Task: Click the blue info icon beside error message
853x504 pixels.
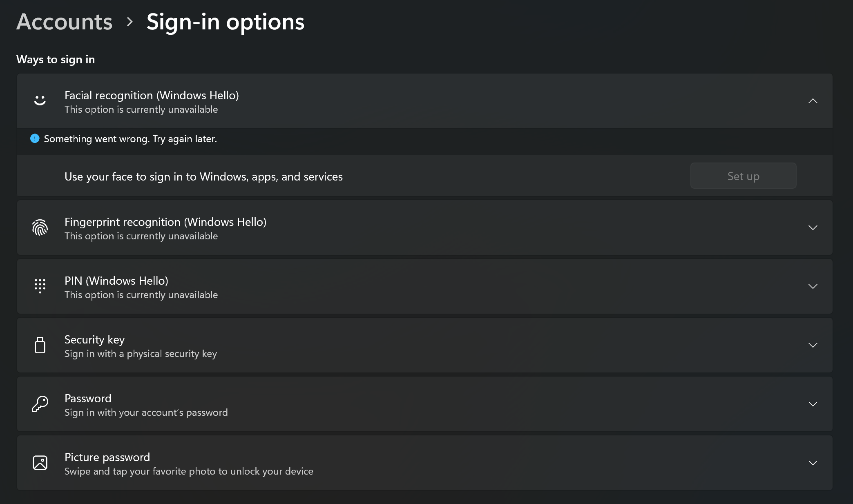Action: 35,139
